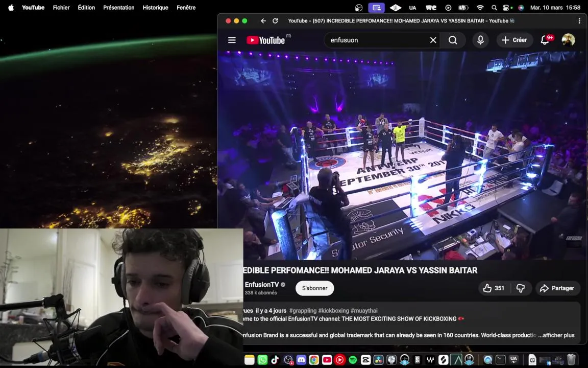Click the #muaythai hashtag
588x368 pixels.
pos(364,311)
